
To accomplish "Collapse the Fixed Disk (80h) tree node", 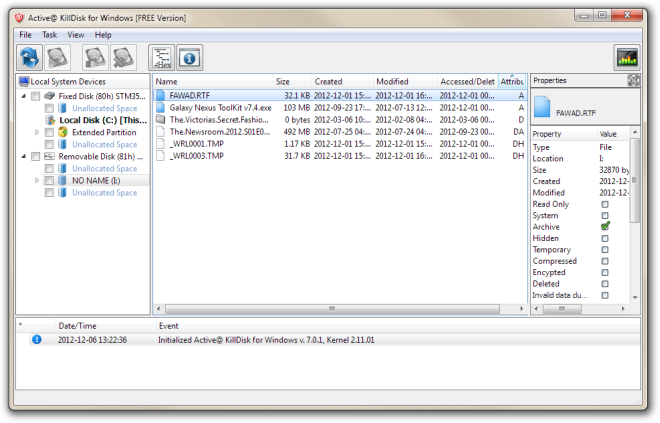I will tap(24, 96).
